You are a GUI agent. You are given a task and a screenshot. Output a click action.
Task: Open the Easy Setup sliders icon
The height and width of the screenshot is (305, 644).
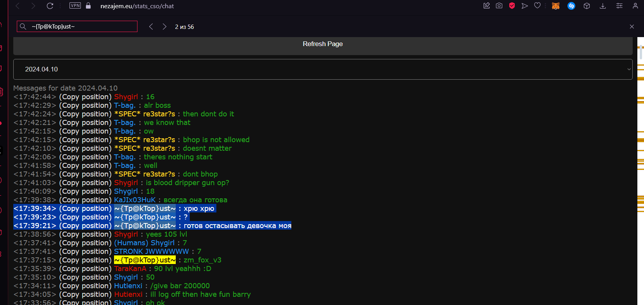click(619, 6)
